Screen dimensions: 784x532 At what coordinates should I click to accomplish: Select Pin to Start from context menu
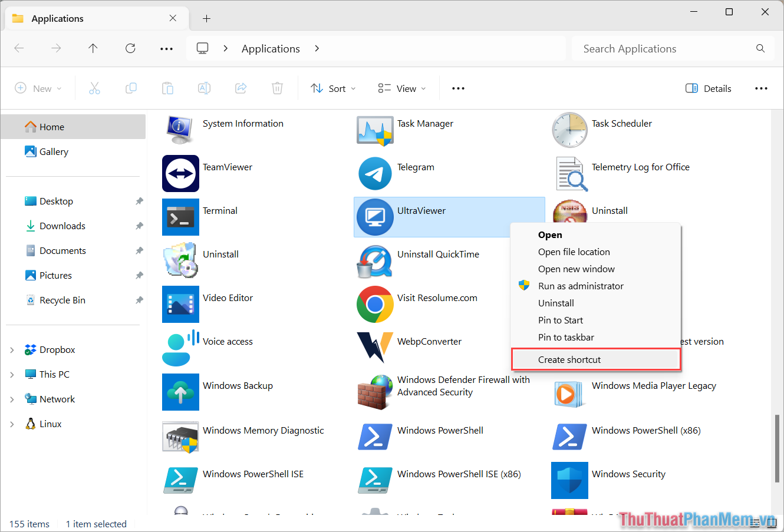click(561, 320)
